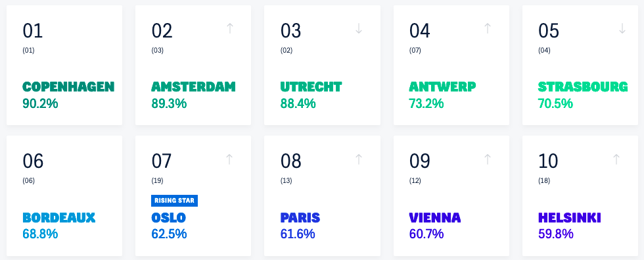Open the Amsterdam city name
644x260 pixels.
coord(193,87)
